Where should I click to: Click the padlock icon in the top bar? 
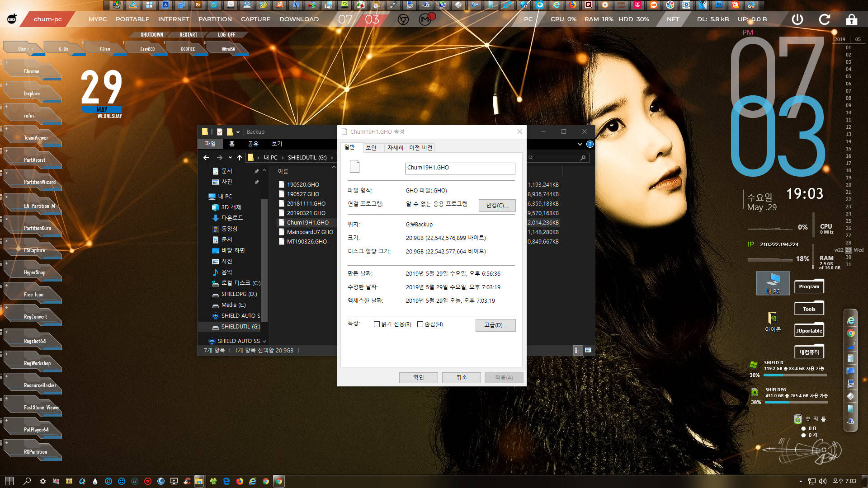coord(851,19)
